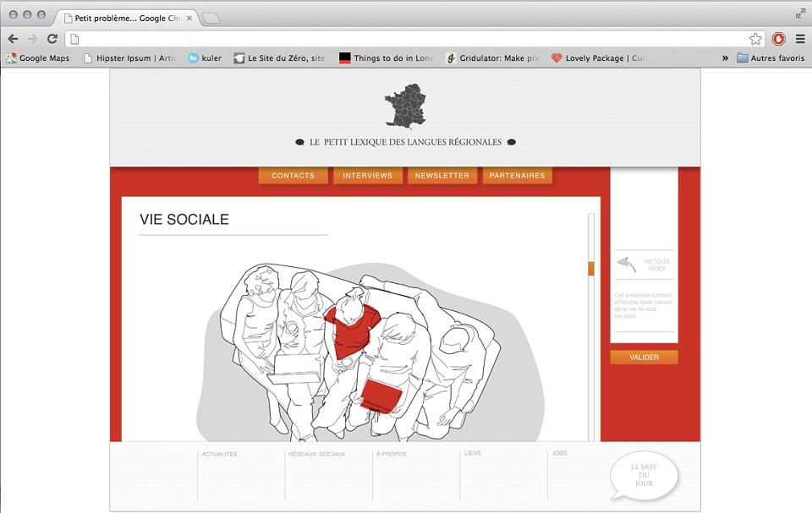Go to the Partenaires tab

pos(518,176)
